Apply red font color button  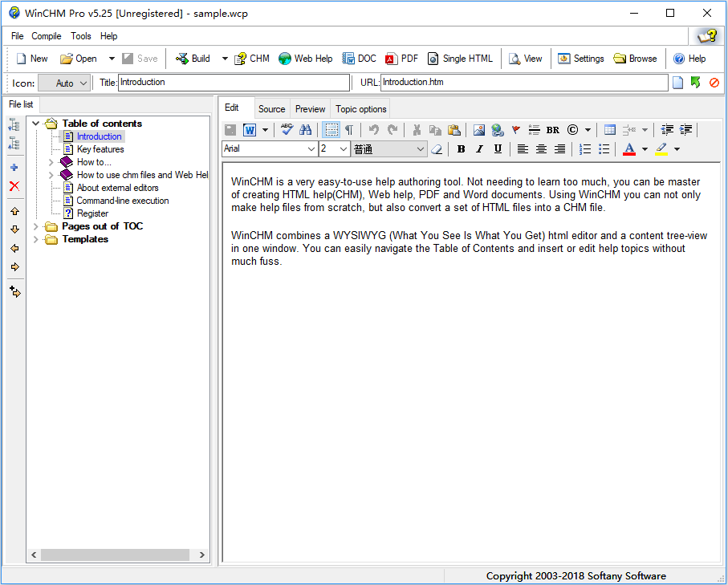(x=629, y=149)
